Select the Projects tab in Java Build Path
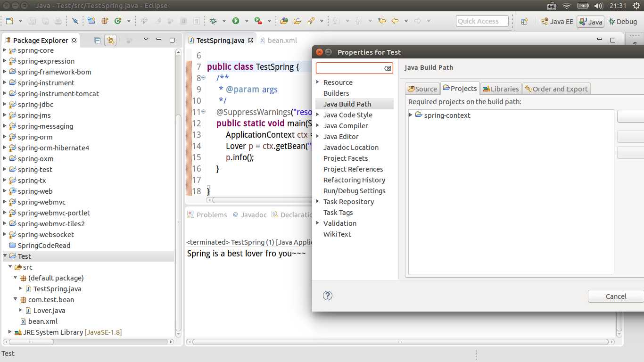Viewport: 644px width, 362px height. [x=460, y=88]
